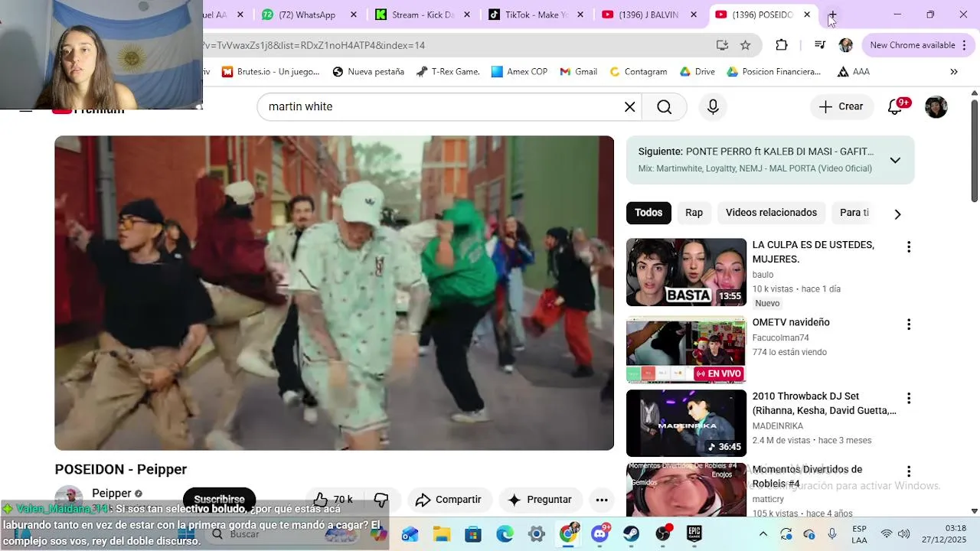Open Steam from the taskbar
Screen dimensions: 980x551
point(631,534)
